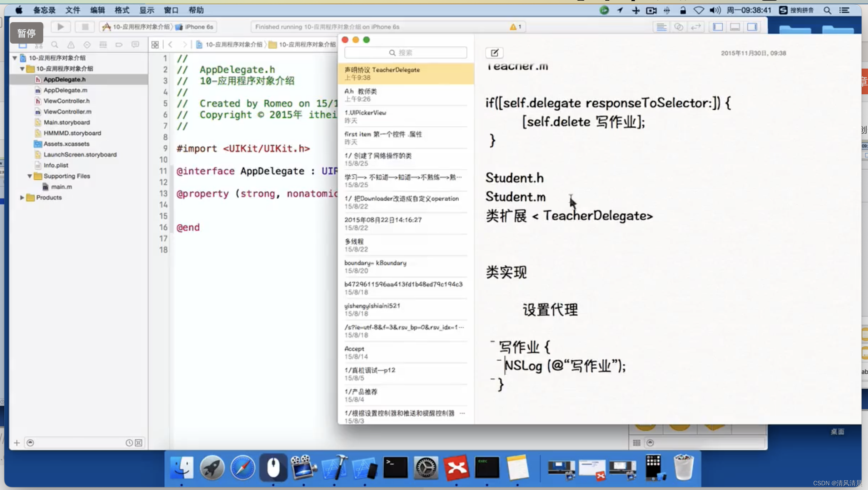Open the 编辑 menu
The image size is (868, 490).
tap(97, 10)
